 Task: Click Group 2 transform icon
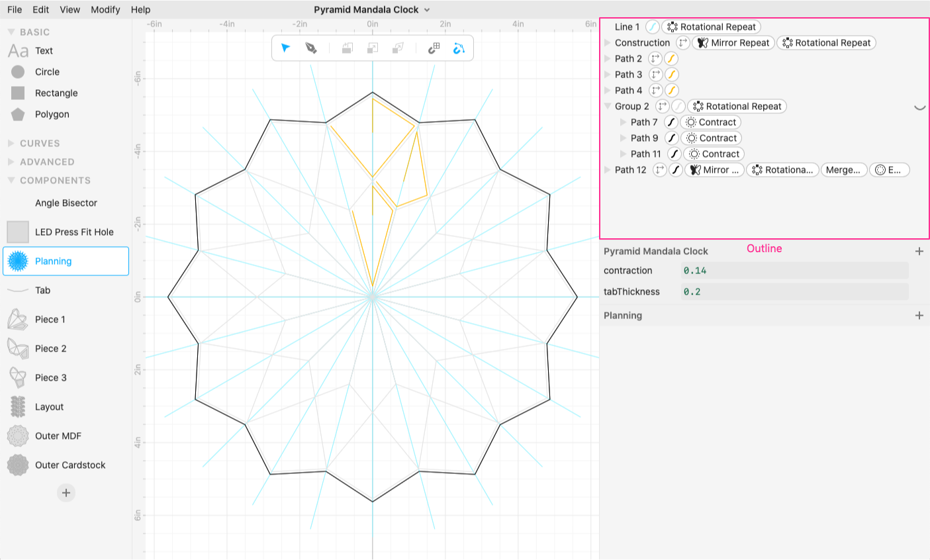(662, 106)
